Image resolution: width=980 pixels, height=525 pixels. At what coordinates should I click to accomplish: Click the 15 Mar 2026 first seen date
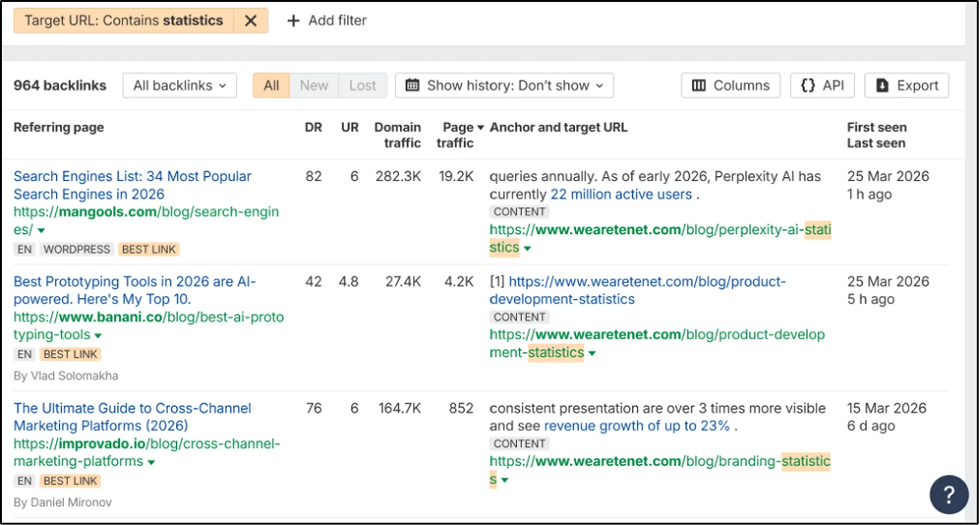(886, 408)
